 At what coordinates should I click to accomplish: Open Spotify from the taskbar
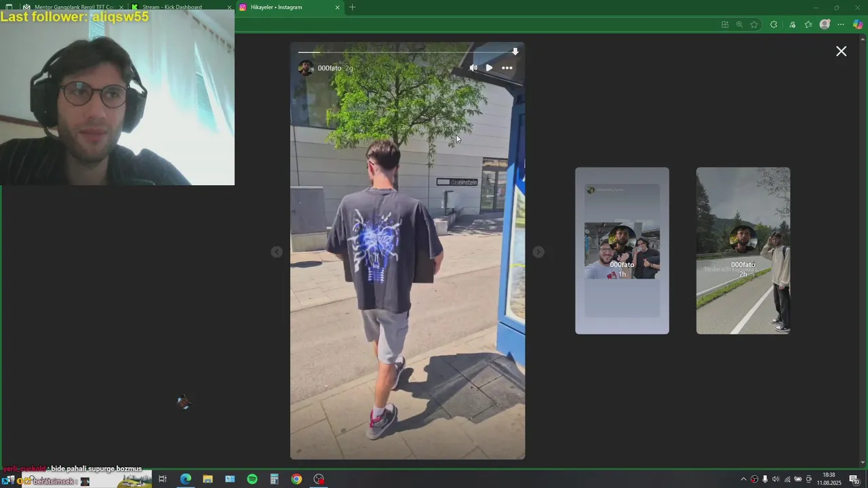coord(252,479)
